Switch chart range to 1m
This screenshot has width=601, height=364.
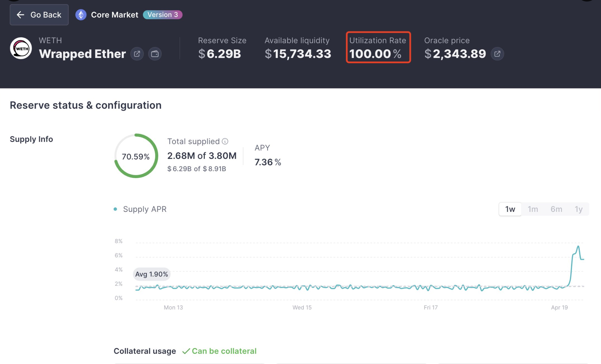tap(533, 209)
